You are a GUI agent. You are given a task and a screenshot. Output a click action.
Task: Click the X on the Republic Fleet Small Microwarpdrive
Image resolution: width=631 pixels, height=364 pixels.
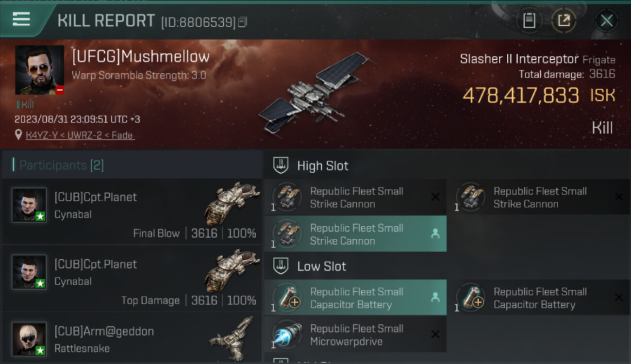[x=435, y=334]
